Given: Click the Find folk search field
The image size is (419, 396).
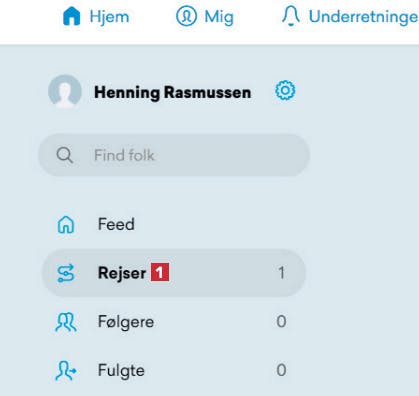Looking at the screenshot, I should [174, 155].
